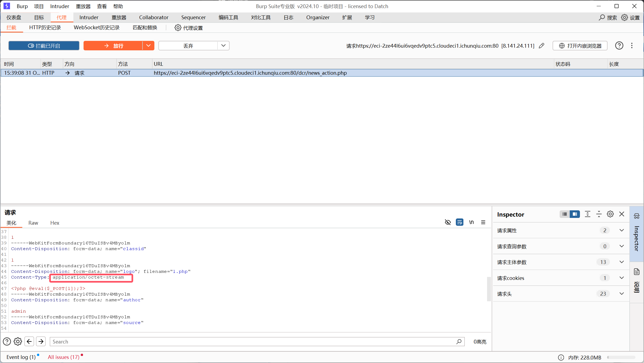
Task: Click the pencil icon to edit target host
Action: 542,45
